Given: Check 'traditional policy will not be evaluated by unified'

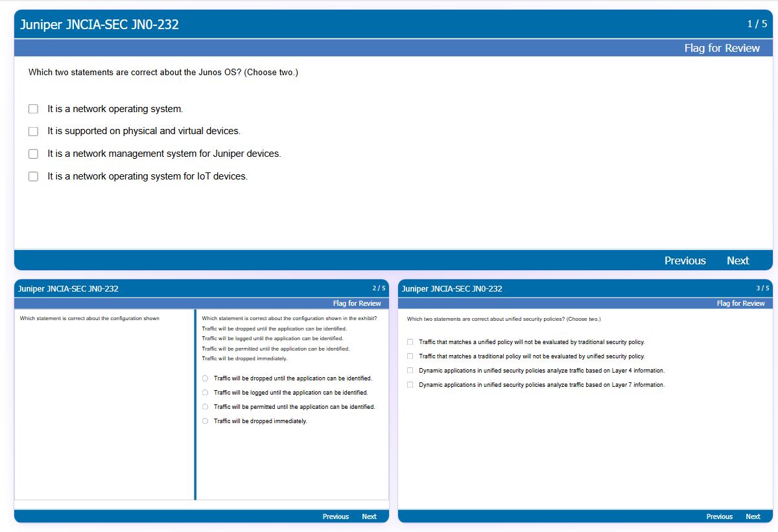Looking at the screenshot, I should click(410, 356).
